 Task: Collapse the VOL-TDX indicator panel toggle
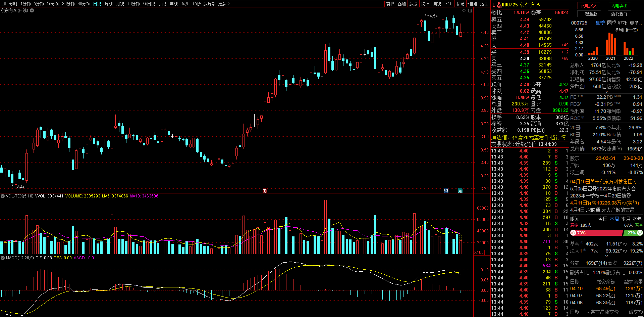(x=3, y=196)
